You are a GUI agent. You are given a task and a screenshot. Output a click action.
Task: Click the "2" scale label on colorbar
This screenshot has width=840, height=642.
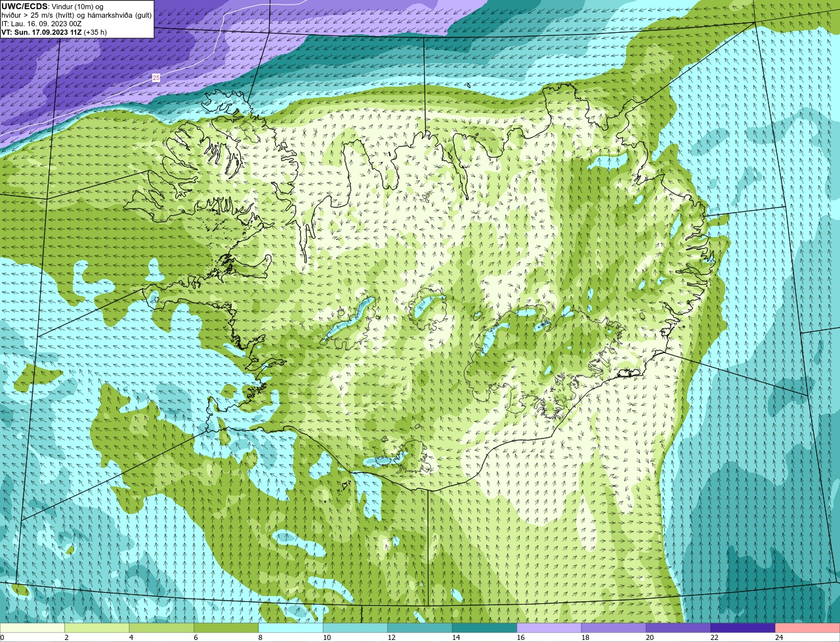pyautogui.click(x=66, y=637)
